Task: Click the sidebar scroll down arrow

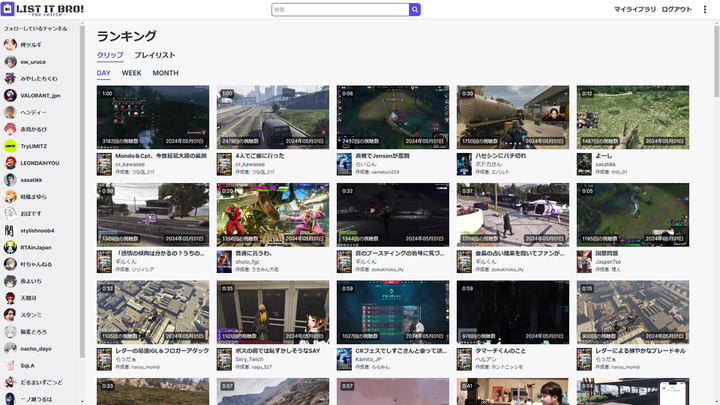Action: [x=82, y=401]
